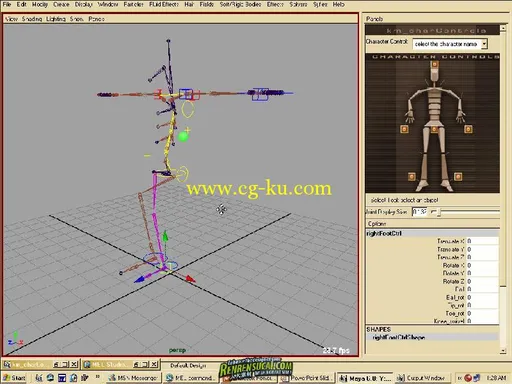Screen dimensions: 512x384
Task: Open the Window menu
Action: click(x=108, y=4)
